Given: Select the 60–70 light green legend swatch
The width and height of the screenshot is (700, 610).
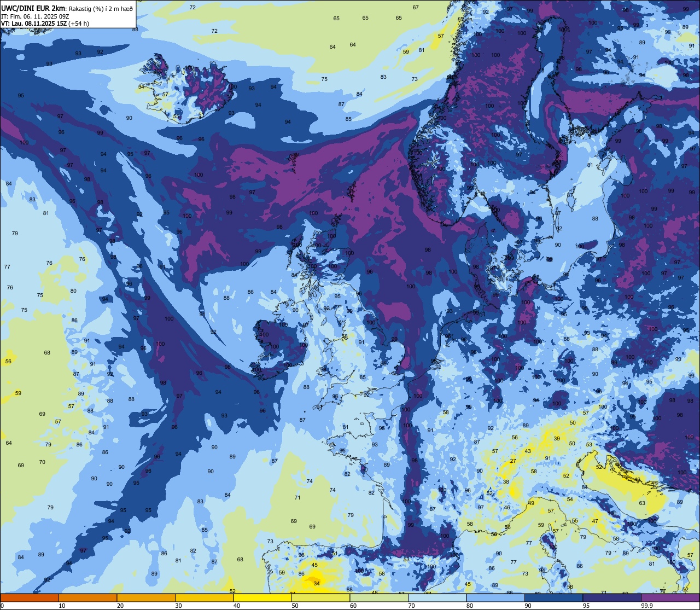Looking at the screenshot, I should pos(379,597).
